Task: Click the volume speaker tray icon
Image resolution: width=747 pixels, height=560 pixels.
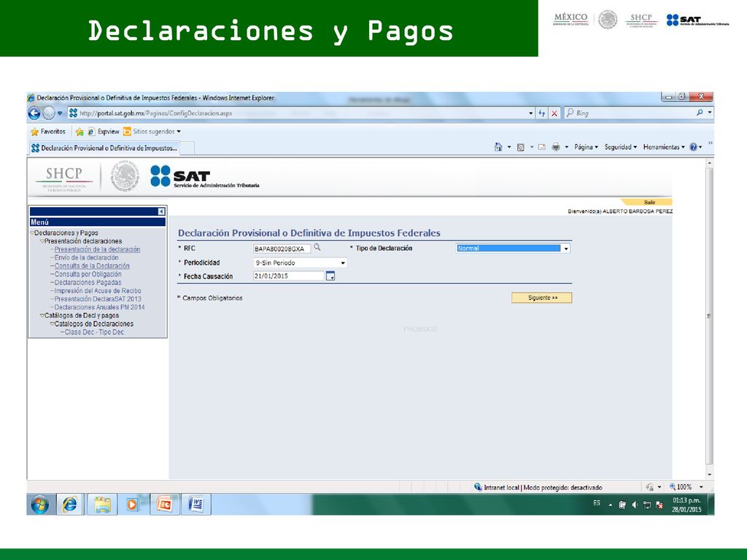Action: click(x=635, y=505)
